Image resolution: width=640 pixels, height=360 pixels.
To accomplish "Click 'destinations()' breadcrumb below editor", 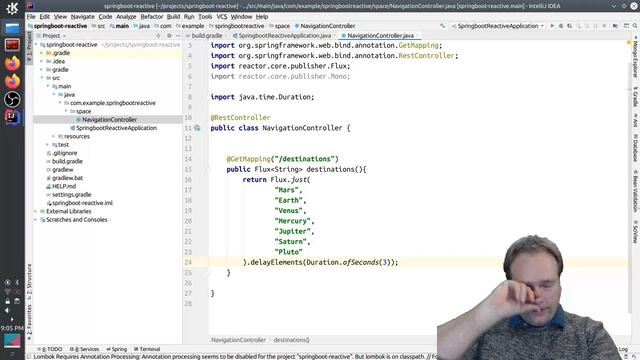I will pyautogui.click(x=291, y=340).
